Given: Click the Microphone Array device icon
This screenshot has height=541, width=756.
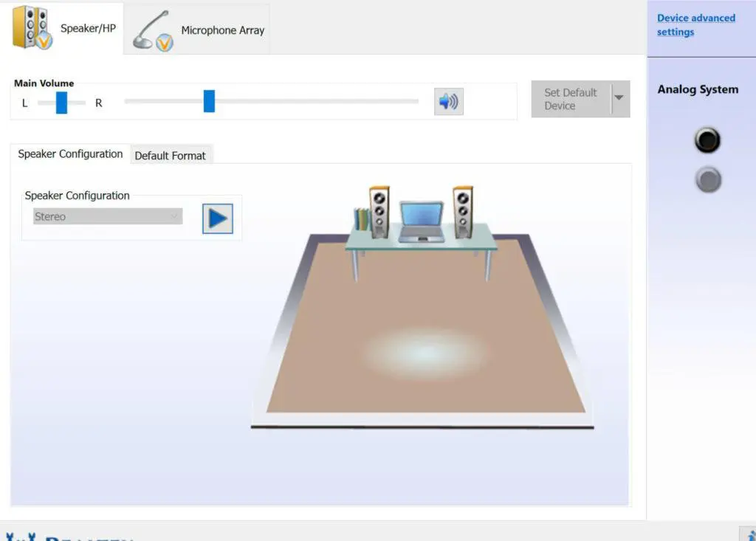Looking at the screenshot, I should [x=153, y=31].
